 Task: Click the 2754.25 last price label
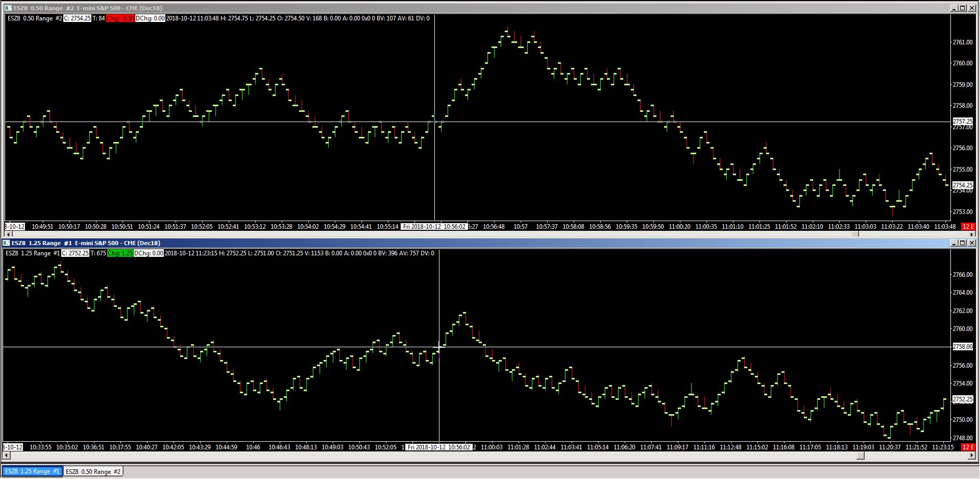click(963, 185)
